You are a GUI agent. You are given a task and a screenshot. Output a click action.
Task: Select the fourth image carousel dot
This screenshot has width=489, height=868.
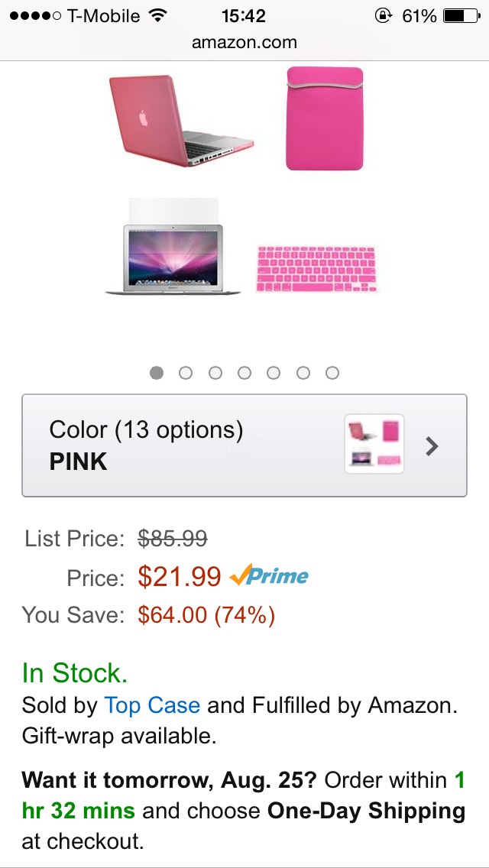click(244, 373)
